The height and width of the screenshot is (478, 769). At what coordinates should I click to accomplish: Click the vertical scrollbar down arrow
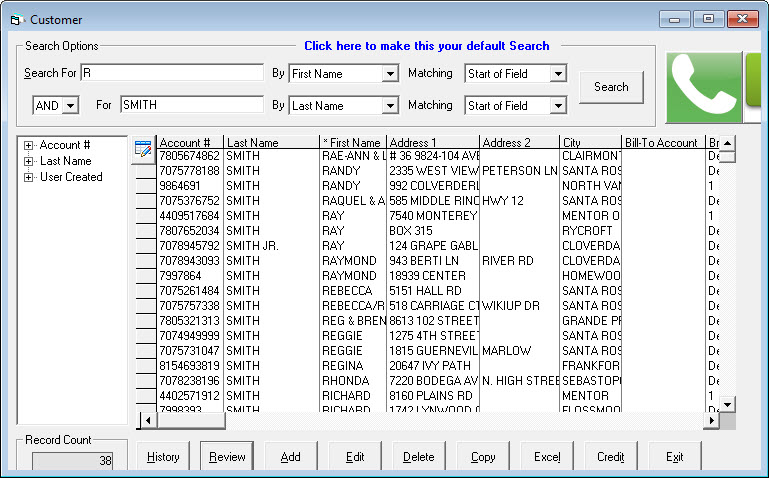point(728,404)
